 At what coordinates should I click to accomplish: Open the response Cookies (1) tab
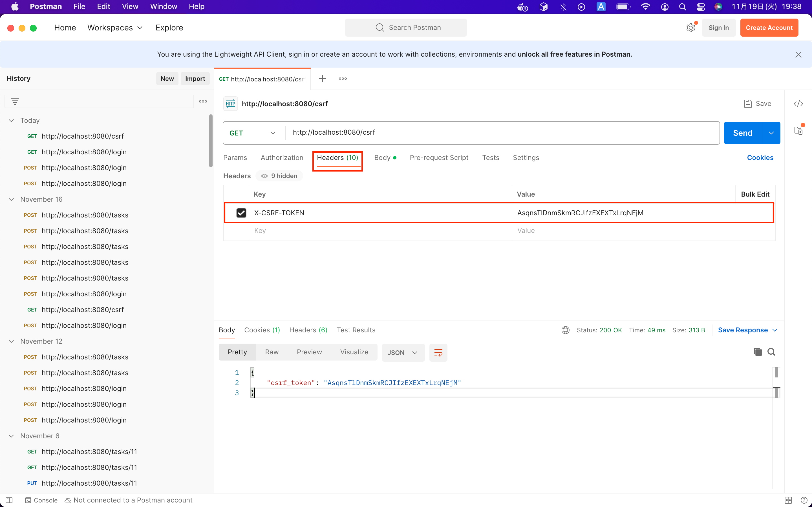coord(262,330)
